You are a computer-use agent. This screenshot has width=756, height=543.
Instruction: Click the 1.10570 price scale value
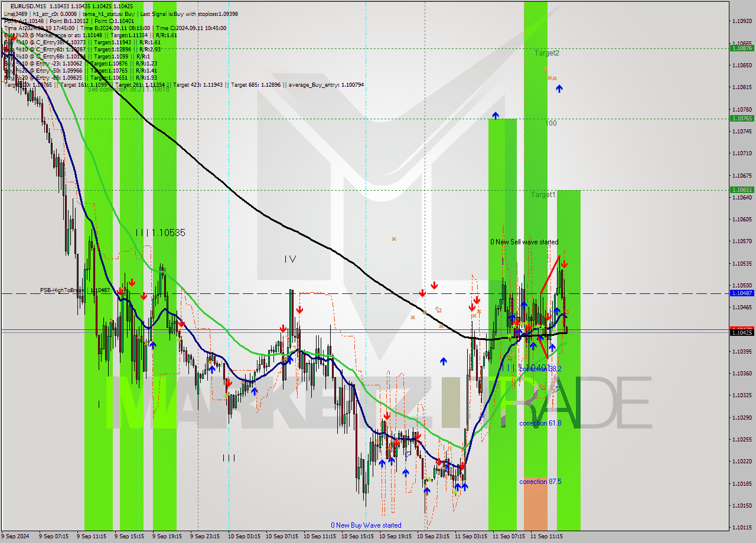[741, 241]
